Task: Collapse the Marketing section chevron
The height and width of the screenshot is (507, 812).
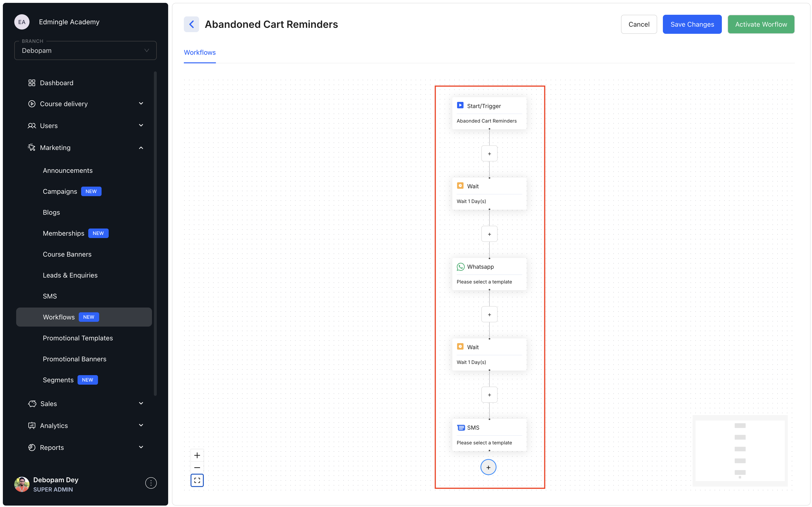Action: [x=141, y=148]
